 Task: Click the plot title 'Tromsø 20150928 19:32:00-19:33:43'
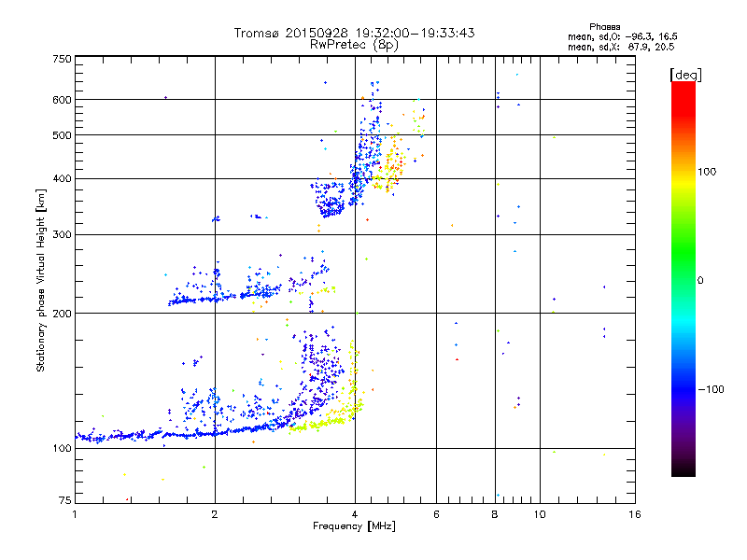click(354, 33)
